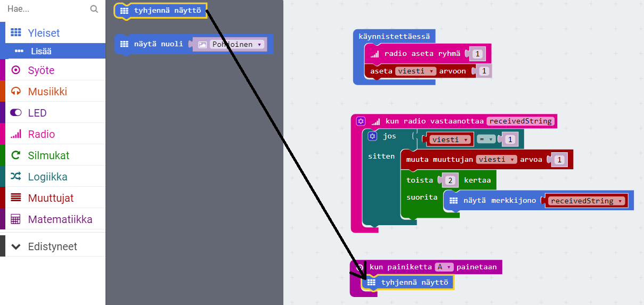The image size is (644, 305).
Task: Open the Musiikki headphones category
Action: click(x=47, y=92)
